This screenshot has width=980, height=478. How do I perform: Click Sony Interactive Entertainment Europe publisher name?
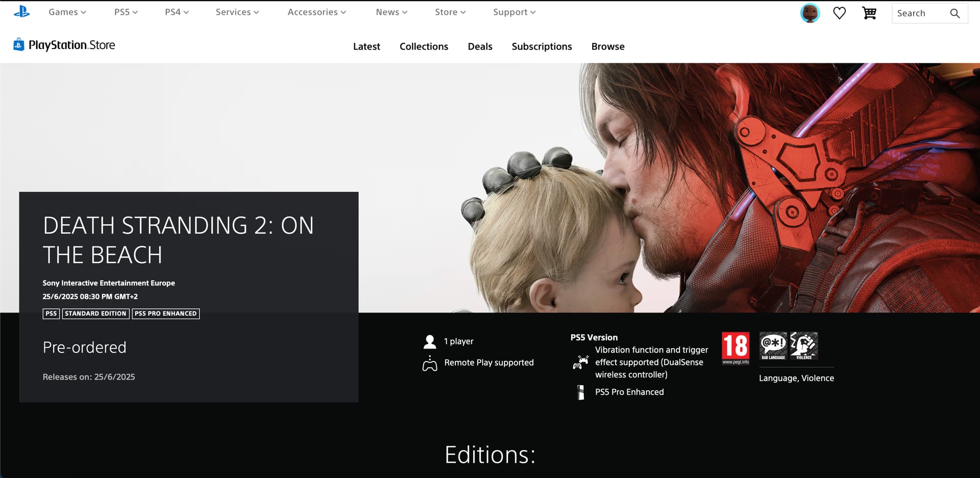point(109,283)
